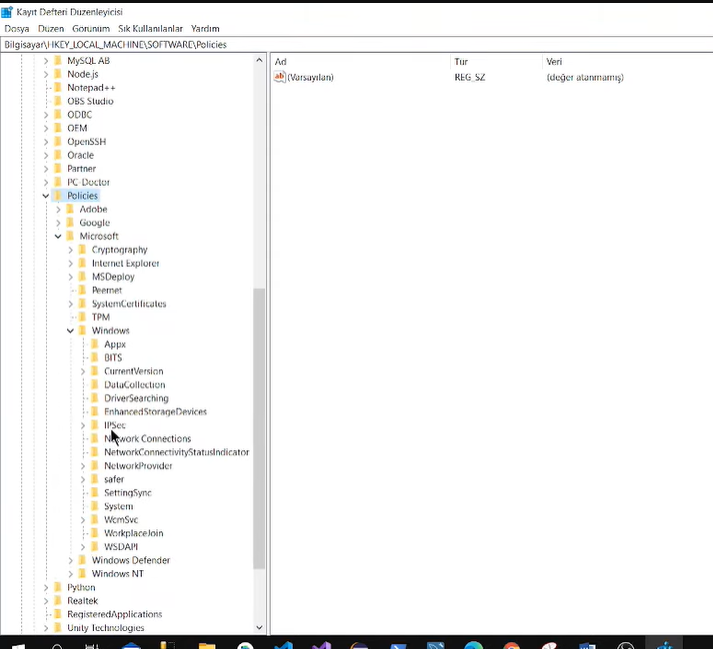
Task: Click the folder icon for Notepad++ key
Action: (x=58, y=88)
